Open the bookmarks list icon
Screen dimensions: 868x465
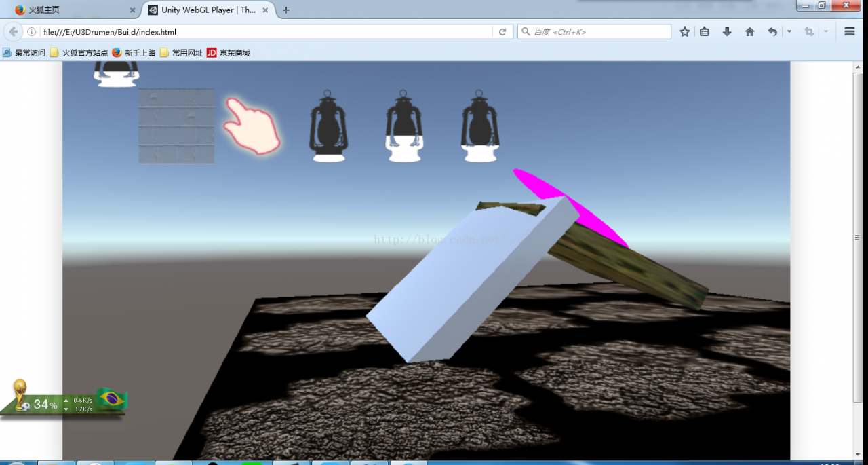click(x=705, y=32)
